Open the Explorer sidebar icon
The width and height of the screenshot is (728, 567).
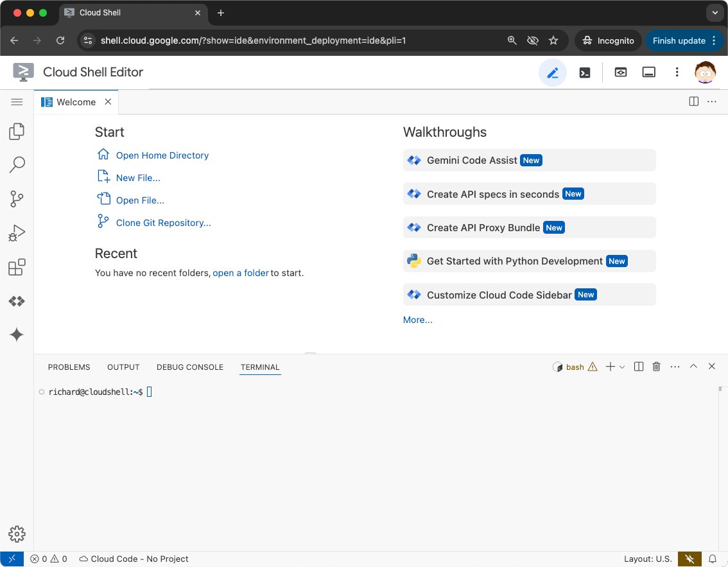tap(17, 132)
